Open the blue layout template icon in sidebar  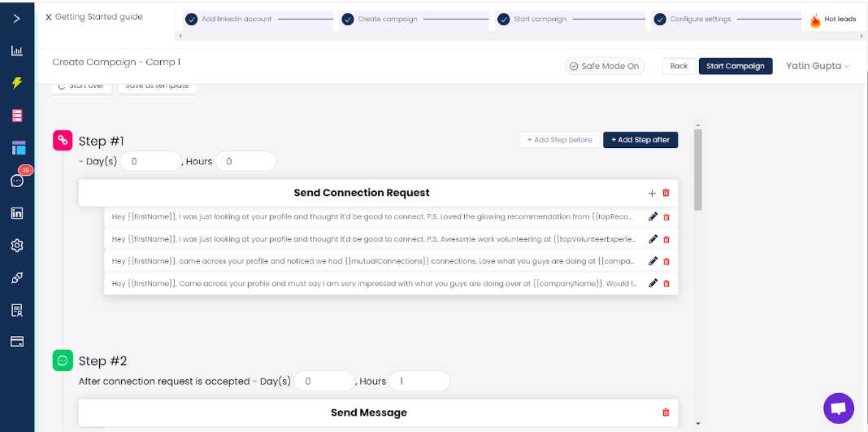point(18,148)
